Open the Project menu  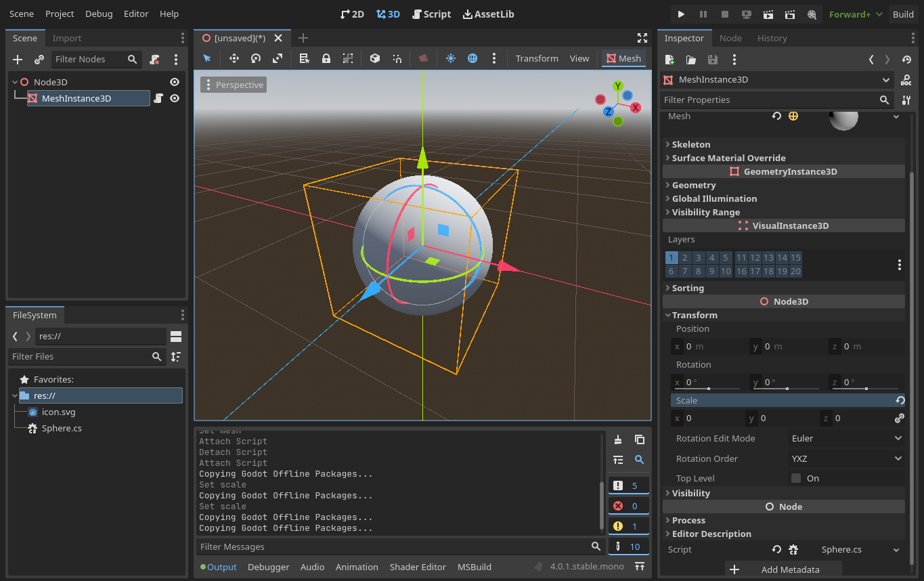60,14
